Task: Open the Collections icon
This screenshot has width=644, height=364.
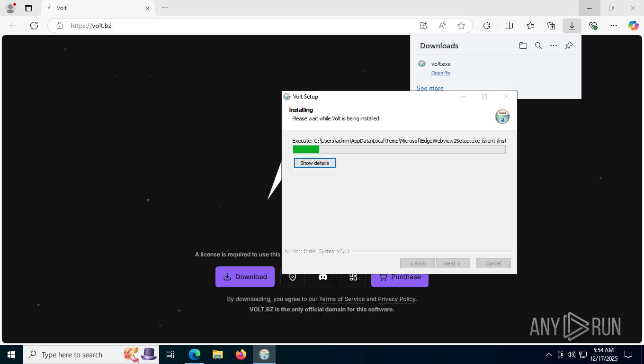Action: (x=551, y=26)
